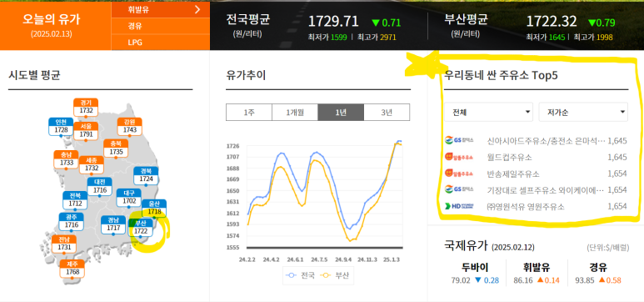The width and height of the screenshot is (644, 302).
Task: Open ㈜영원석유 영원주유소 station link
Action: 526,207
